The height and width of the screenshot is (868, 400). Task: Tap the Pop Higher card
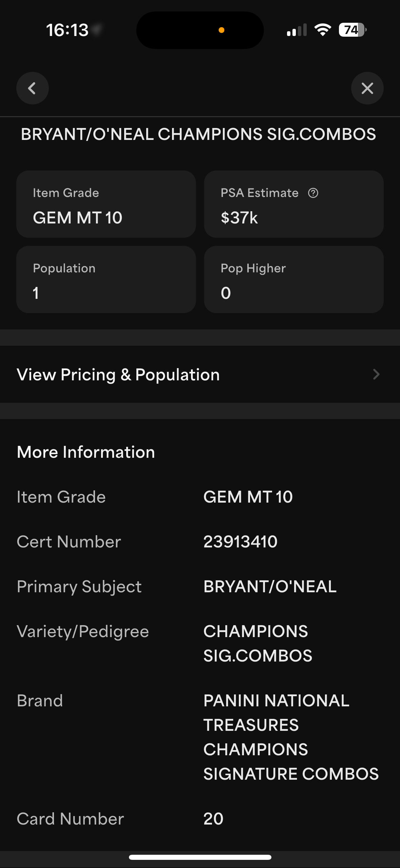pos(294,279)
